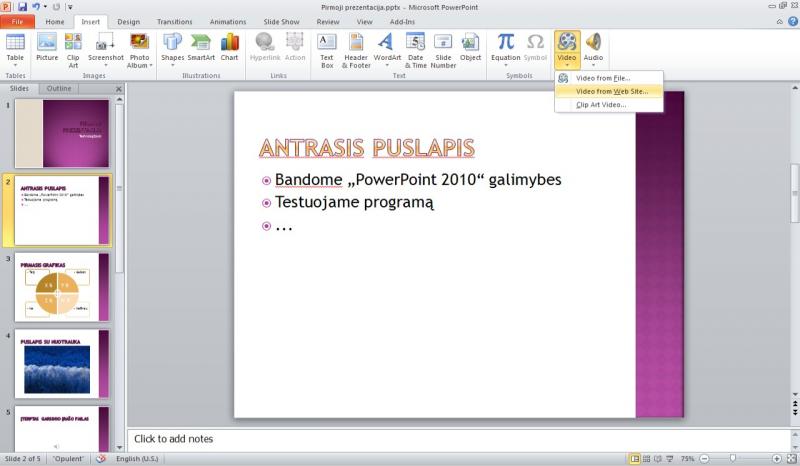Minimize the ribbon with the caret
800x466 pixels.
[x=780, y=21]
